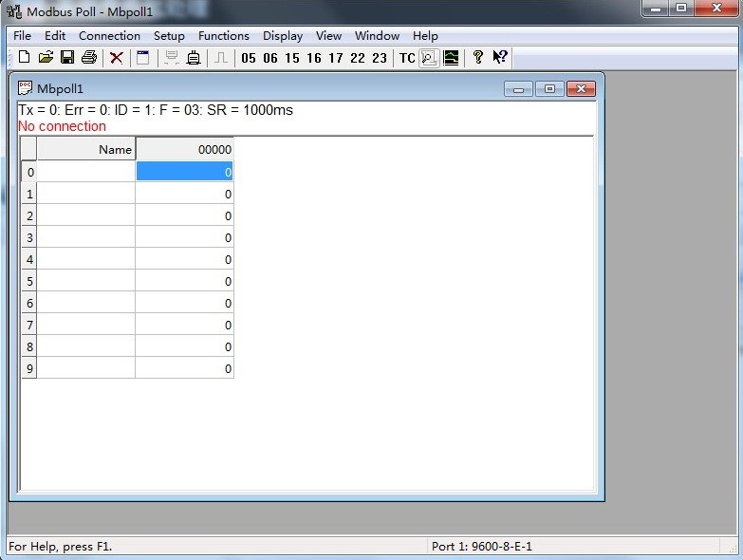This screenshot has width=743, height=560.
Task: Click the disconnect device toolbar icon
Action: [194, 58]
